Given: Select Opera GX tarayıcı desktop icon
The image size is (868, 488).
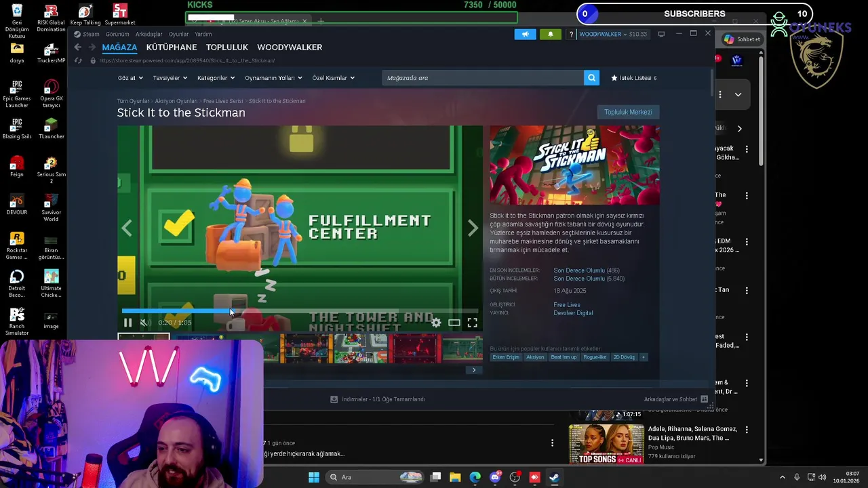Looking at the screenshot, I should (x=51, y=94).
